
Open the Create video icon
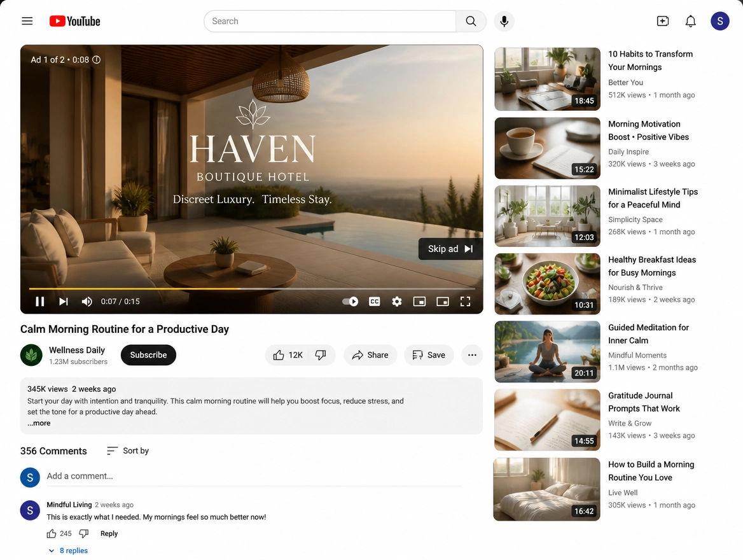pos(662,21)
